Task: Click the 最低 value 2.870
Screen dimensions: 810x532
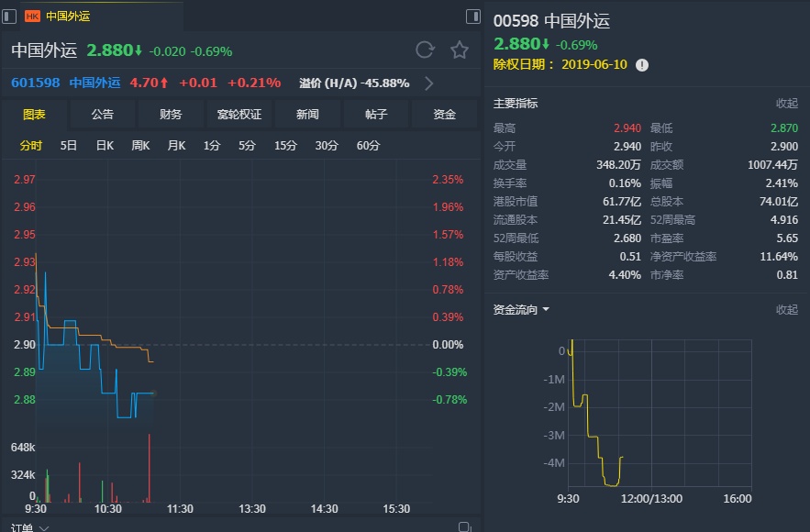Action: [x=784, y=128]
